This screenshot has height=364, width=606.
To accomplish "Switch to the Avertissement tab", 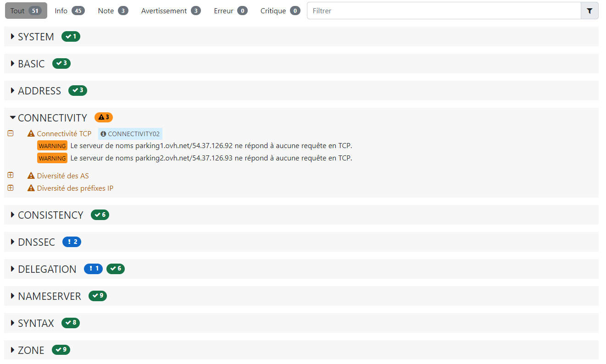I will (x=171, y=11).
